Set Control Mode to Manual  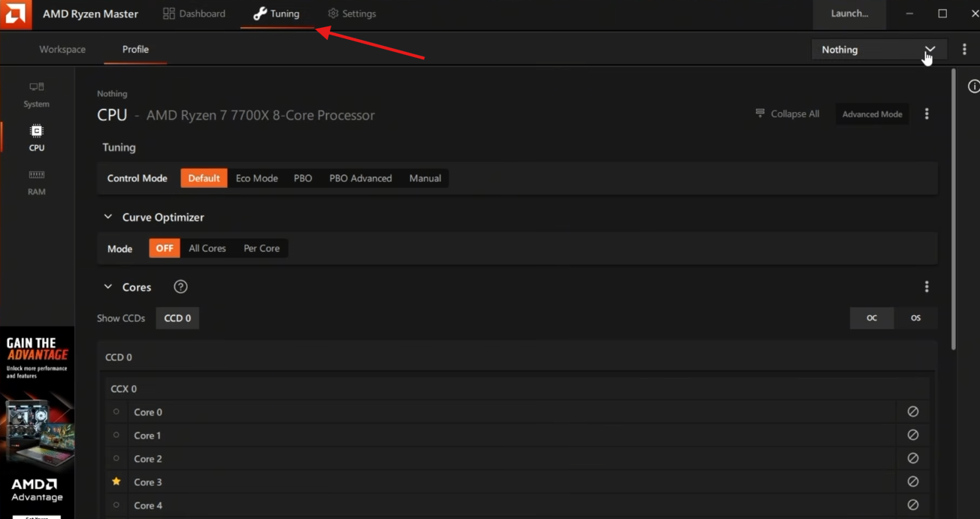[425, 178]
